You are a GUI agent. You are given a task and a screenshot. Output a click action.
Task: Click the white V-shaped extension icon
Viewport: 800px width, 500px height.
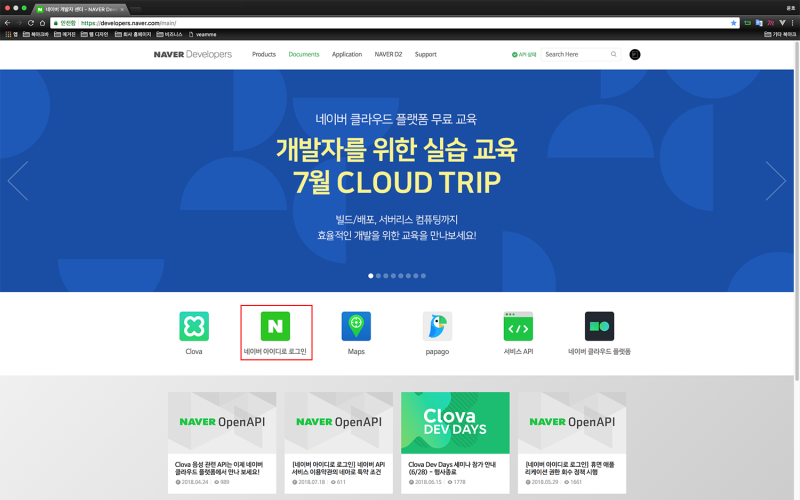[x=782, y=23]
